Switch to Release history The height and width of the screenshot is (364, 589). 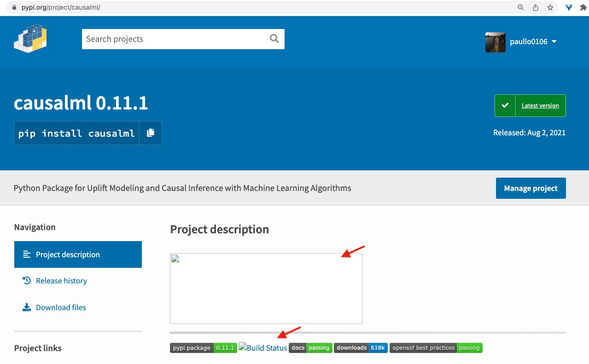tap(60, 280)
